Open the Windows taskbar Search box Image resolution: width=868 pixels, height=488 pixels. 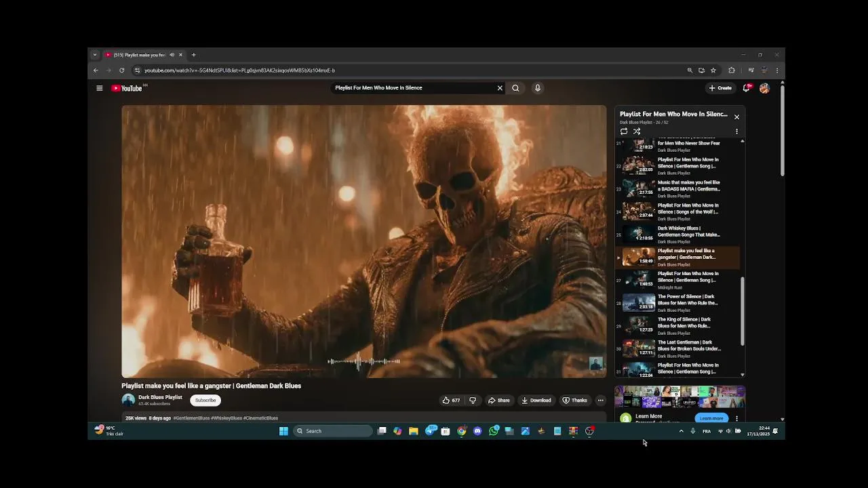point(333,431)
